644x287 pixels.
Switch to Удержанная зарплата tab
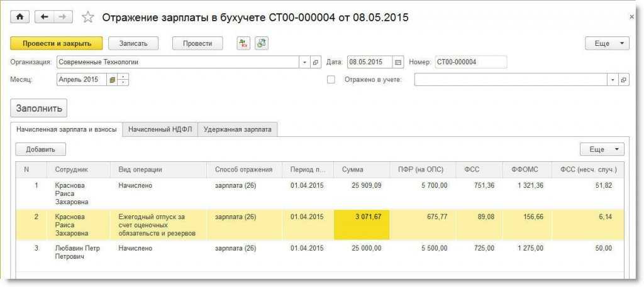pos(238,129)
